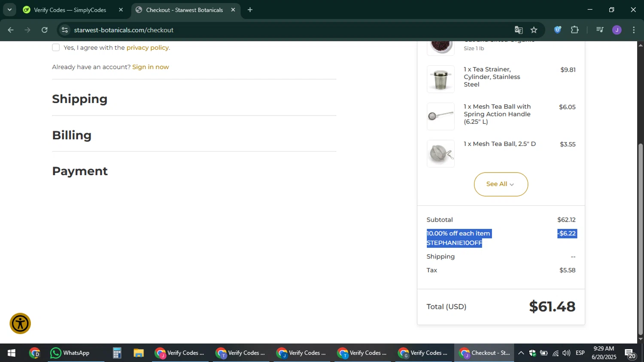Select the STEPHANIE10OFF coupon code text
The width and height of the screenshot is (644, 362).
point(454,243)
